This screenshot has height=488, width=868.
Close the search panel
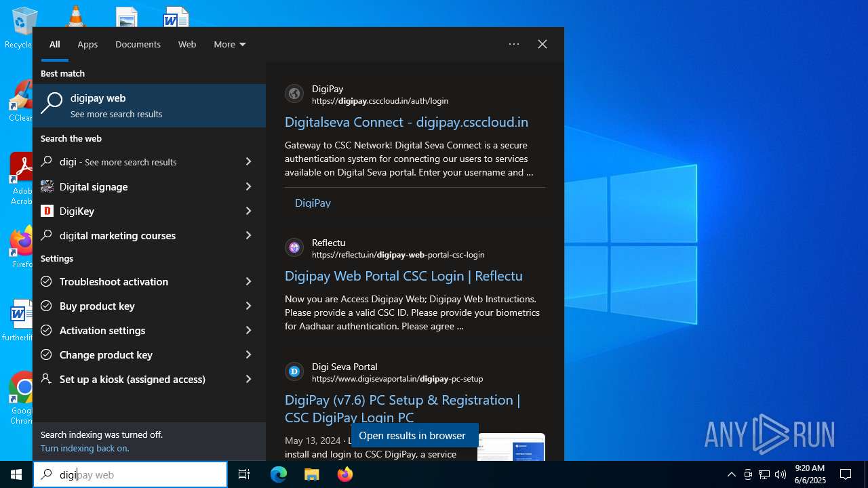(x=542, y=44)
